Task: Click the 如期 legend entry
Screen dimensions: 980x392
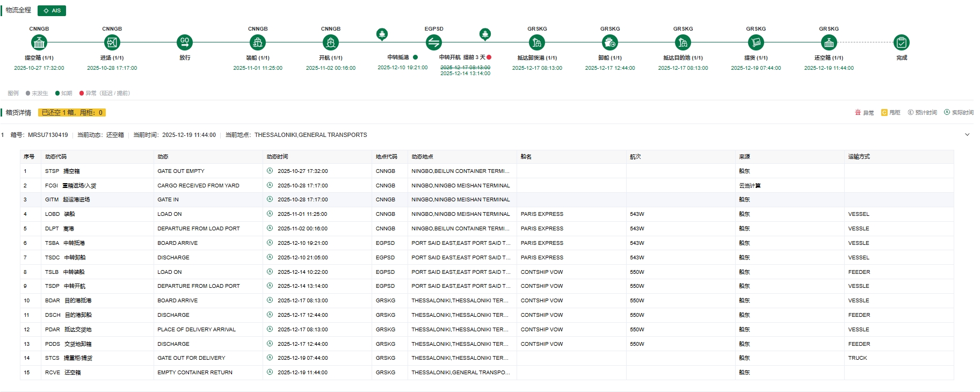Action: [x=64, y=93]
